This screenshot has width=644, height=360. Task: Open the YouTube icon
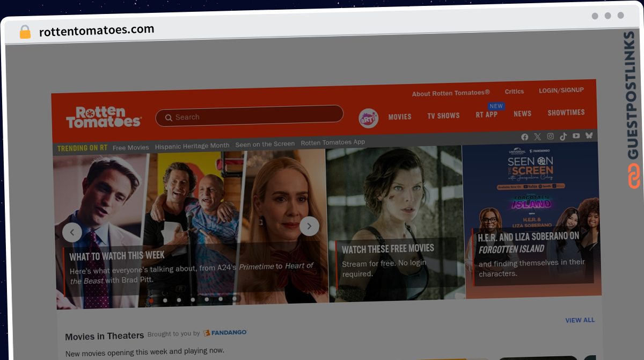coord(576,136)
